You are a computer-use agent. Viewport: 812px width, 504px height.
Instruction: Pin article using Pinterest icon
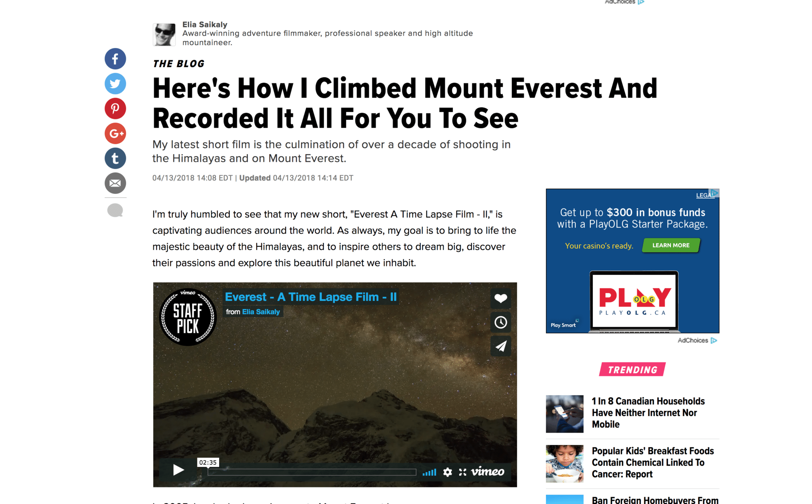(x=115, y=109)
